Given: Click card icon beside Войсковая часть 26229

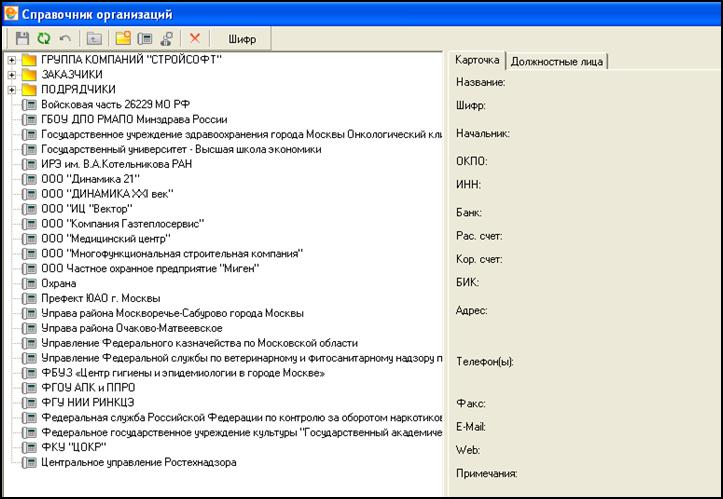Looking at the screenshot, I should coord(29,105).
